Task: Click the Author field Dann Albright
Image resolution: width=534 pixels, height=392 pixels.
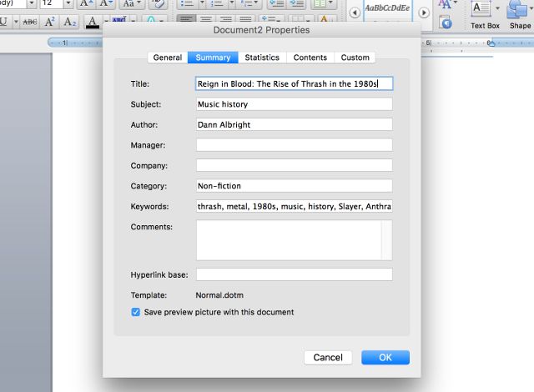Action: pyautogui.click(x=295, y=124)
